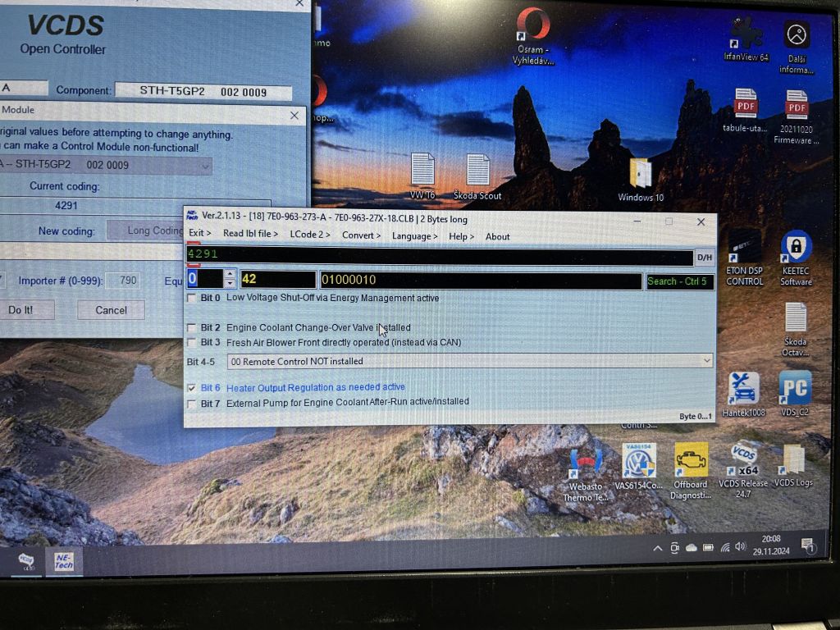Launch the Hantek1008 desktop icon
The height and width of the screenshot is (630, 840).
[743, 389]
